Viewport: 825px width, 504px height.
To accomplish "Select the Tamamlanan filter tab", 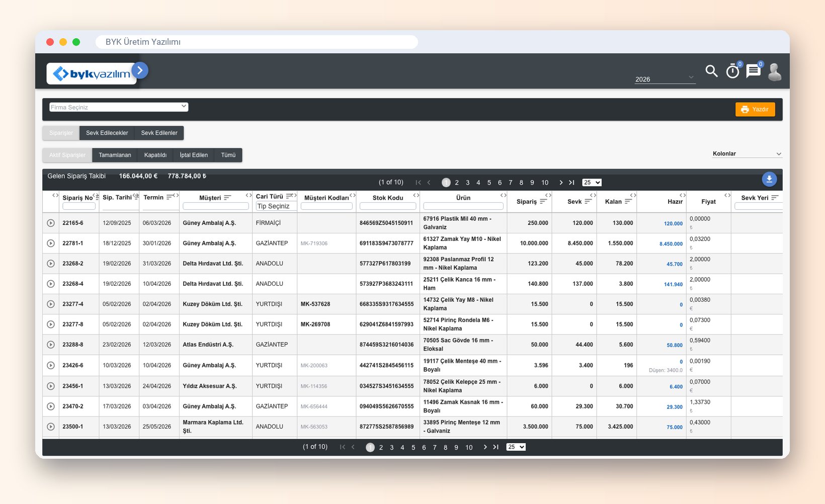I will [115, 155].
